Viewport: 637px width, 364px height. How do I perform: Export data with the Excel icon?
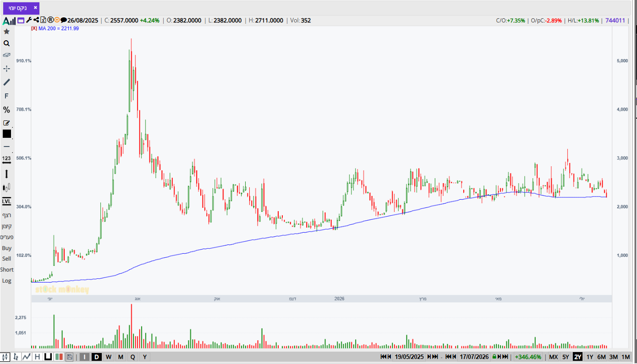coord(43,20)
